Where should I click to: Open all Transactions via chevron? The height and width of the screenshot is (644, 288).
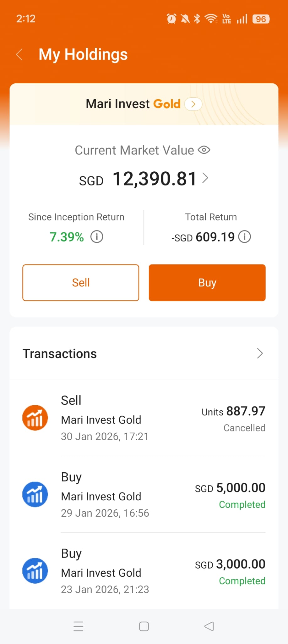coord(260,353)
